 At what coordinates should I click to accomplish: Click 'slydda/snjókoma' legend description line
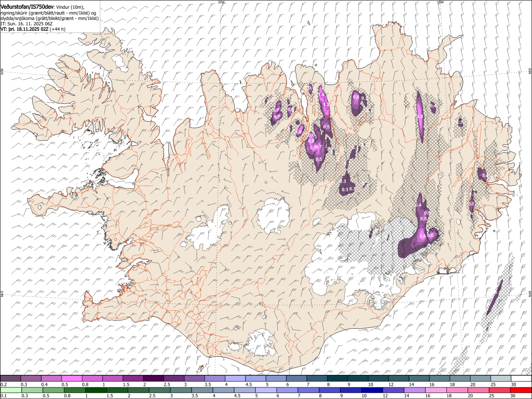(x=49, y=18)
